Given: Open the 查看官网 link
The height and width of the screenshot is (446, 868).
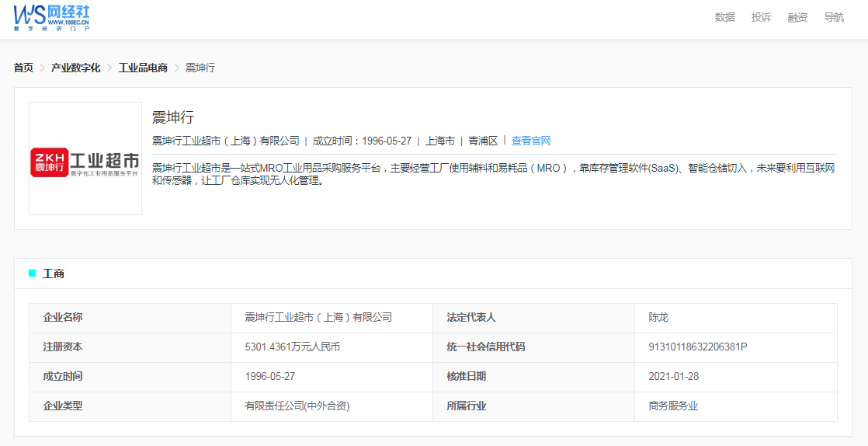Looking at the screenshot, I should [x=531, y=141].
